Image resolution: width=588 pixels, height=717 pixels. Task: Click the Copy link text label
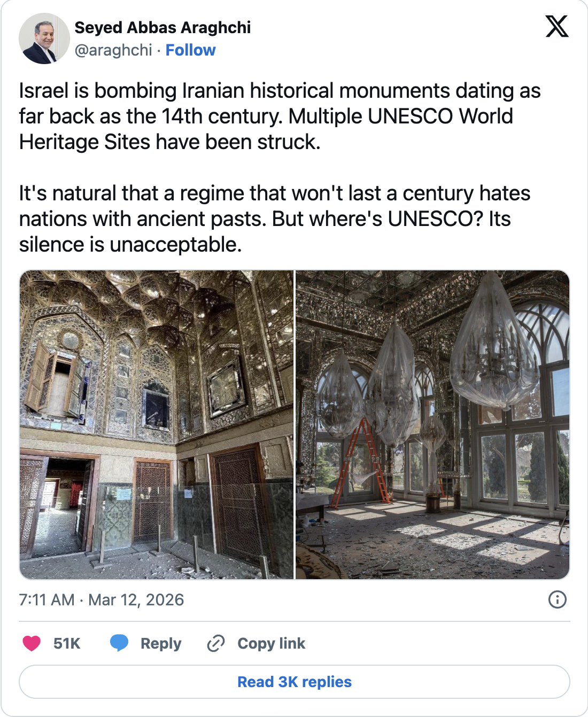click(x=271, y=643)
